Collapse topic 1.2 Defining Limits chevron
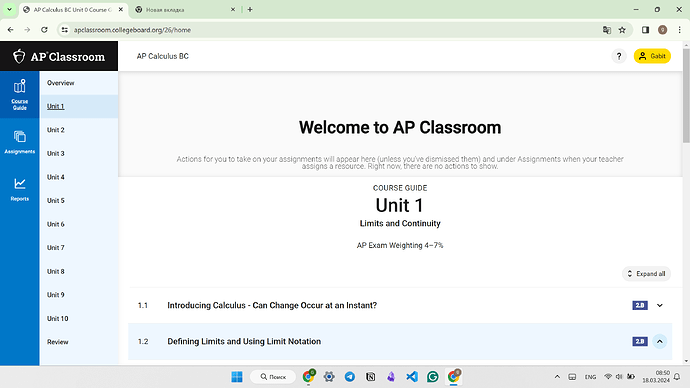 click(660, 341)
